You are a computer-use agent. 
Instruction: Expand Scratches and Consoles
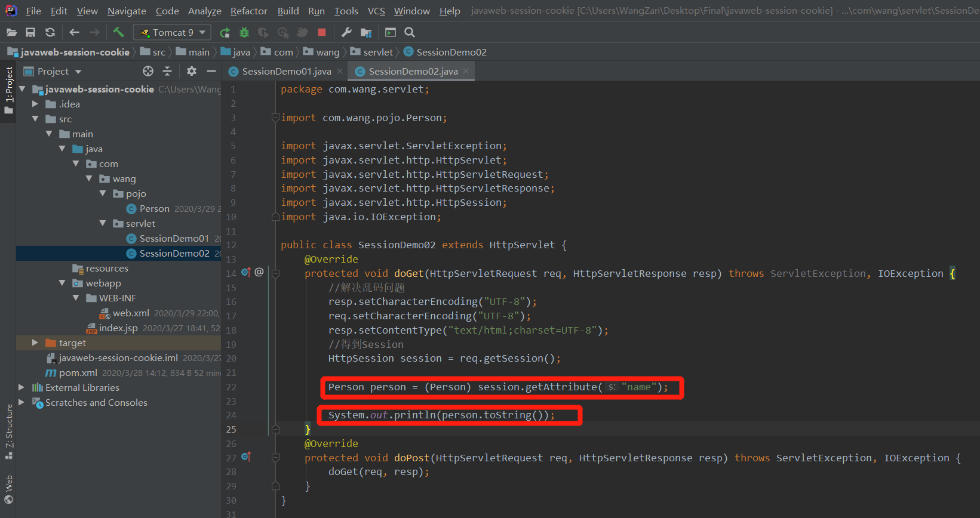pos(22,402)
